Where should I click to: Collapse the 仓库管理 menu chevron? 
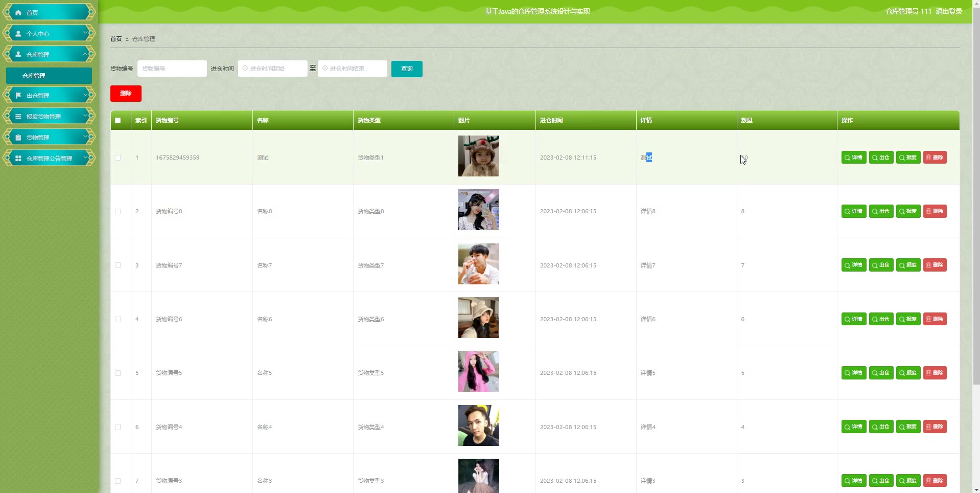pos(85,54)
